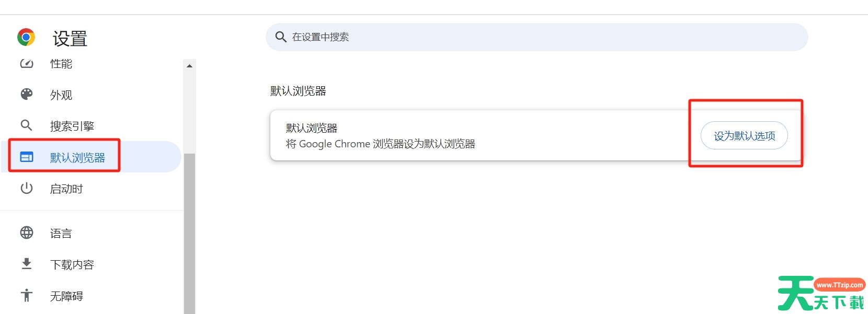
Task: Select 默认浏览器 text in the sidebar
Action: 77,157
